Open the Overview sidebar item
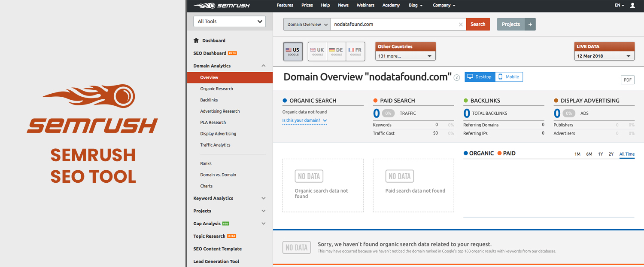The height and width of the screenshot is (267, 644). point(230,77)
